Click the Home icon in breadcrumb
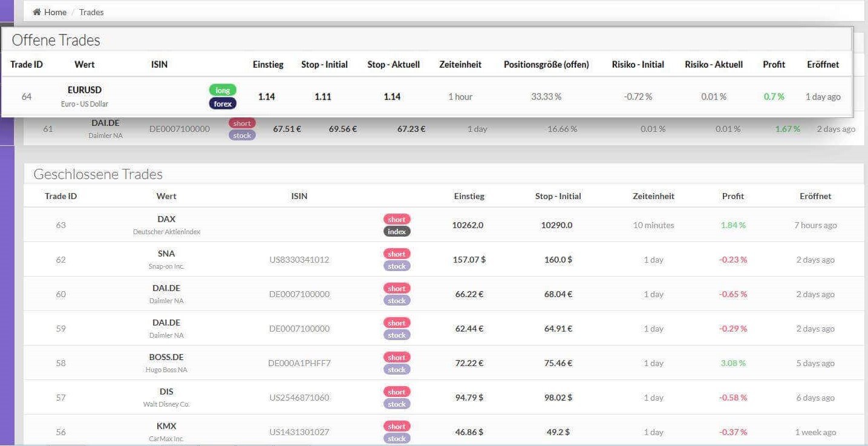 [37, 12]
